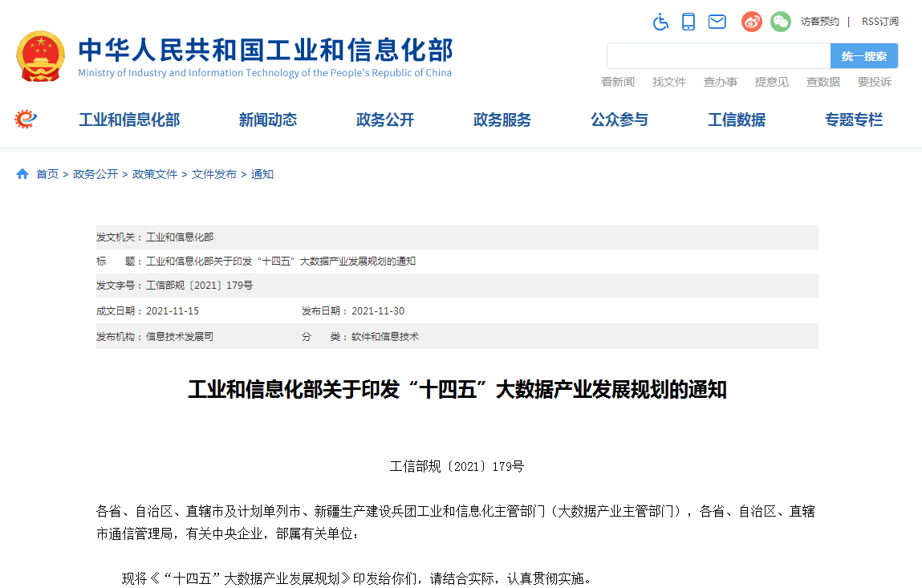This screenshot has width=922, height=588.
Task: Click the 访客预约 link
Action: (819, 22)
